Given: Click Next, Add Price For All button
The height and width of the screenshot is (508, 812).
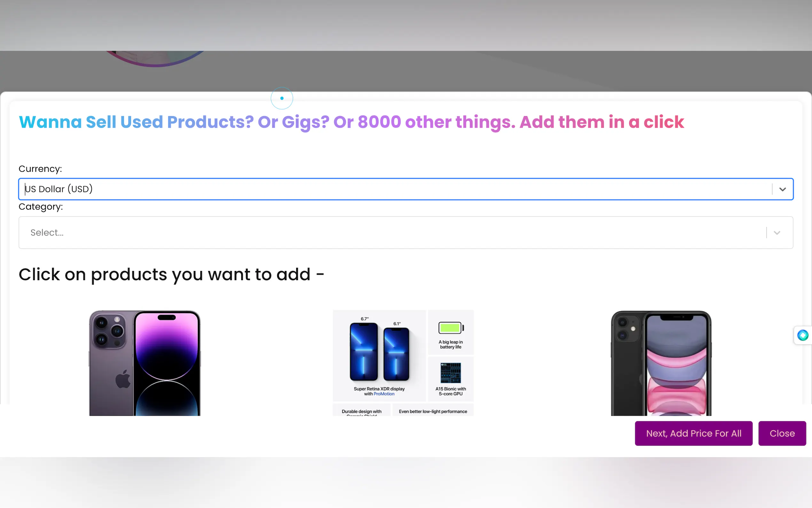Looking at the screenshot, I should click(x=693, y=433).
